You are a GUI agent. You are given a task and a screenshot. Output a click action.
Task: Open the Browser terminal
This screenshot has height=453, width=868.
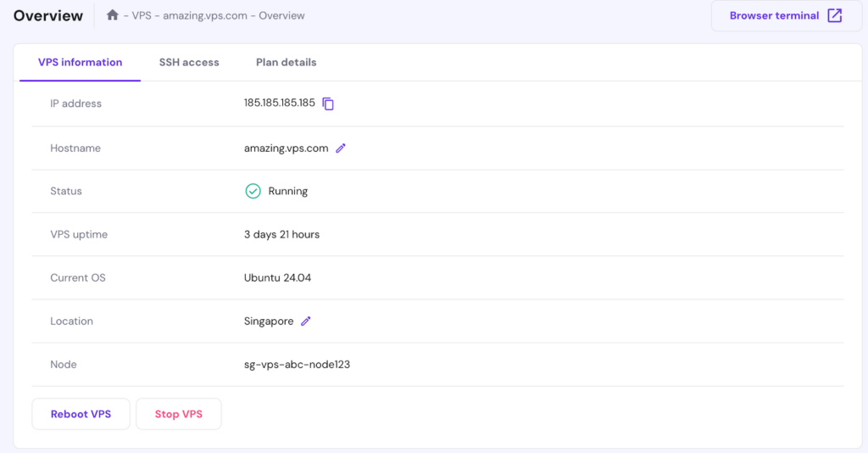[x=786, y=15]
